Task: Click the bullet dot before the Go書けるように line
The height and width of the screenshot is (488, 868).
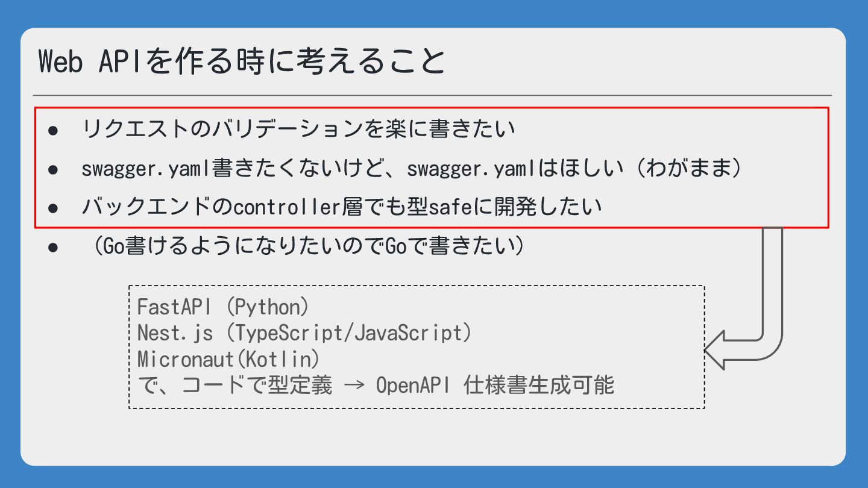Action: 52,248
